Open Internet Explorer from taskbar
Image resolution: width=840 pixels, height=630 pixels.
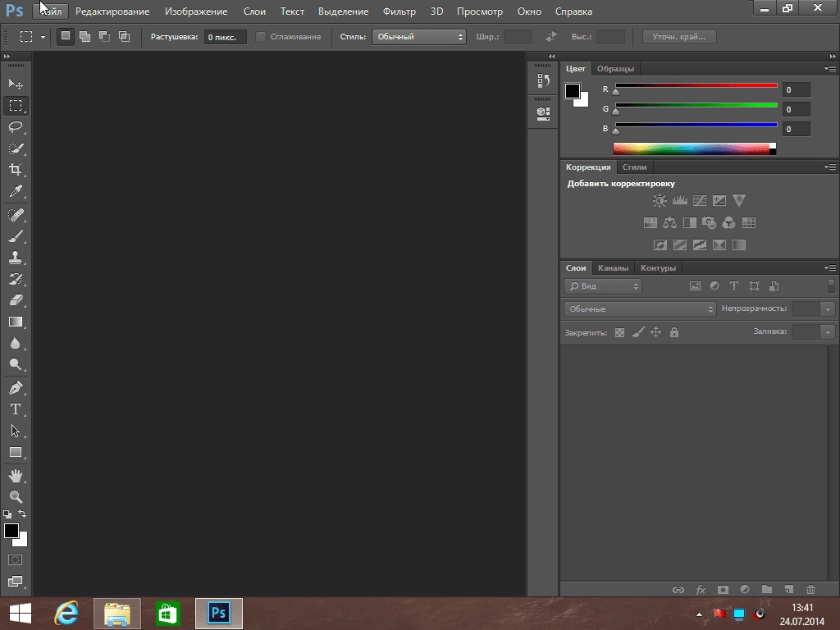pyautogui.click(x=66, y=614)
